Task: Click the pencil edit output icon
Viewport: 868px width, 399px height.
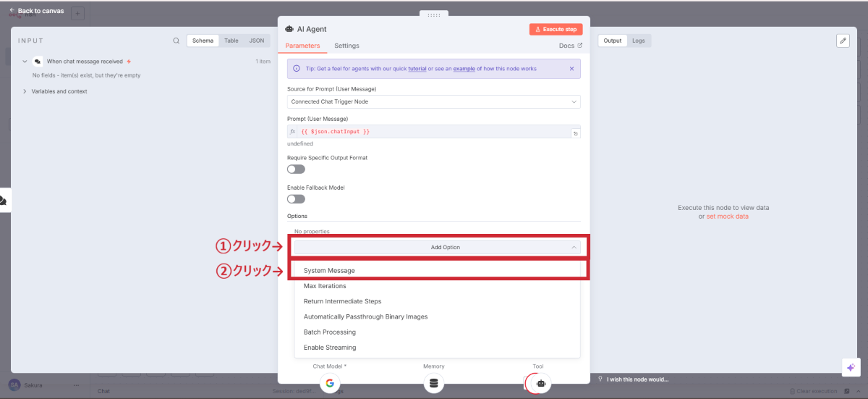Action: [843, 41]
